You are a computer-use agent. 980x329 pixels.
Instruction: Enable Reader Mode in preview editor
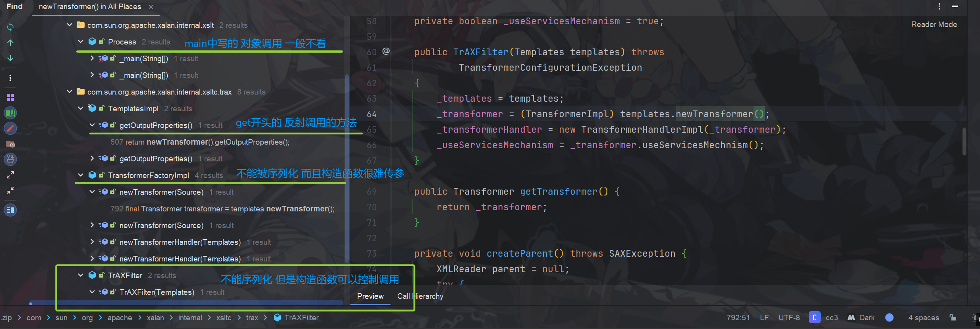click(934, 24)
